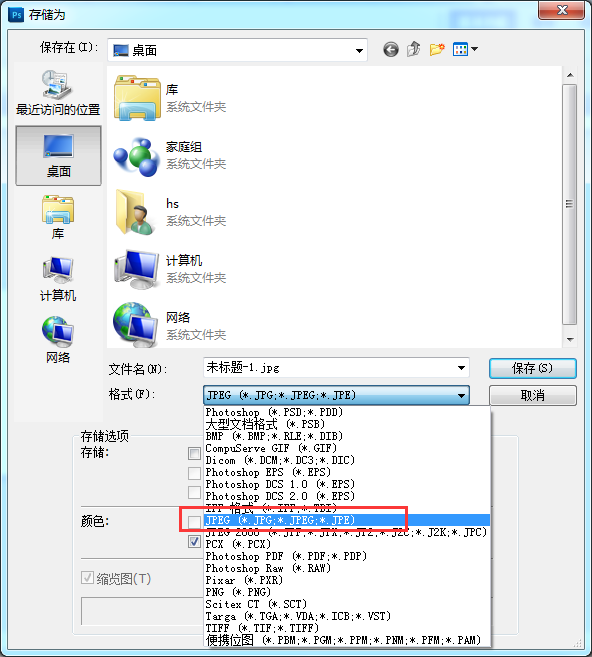Click the 保存(S) button

point(533,368)
